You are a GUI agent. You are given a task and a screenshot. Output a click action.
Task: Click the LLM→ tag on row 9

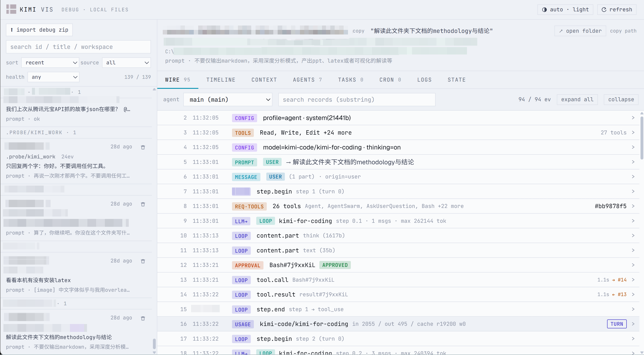(241, 221)
